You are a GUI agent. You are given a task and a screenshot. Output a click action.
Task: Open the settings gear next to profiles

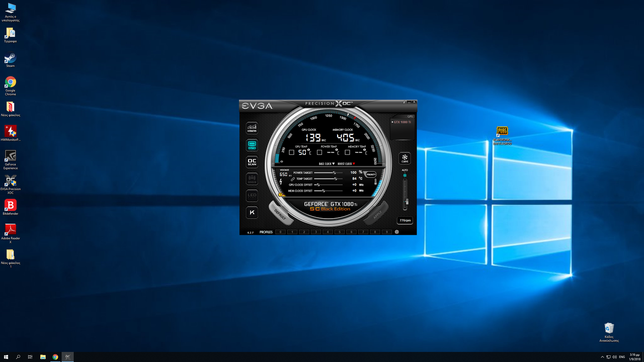point(397,232)
